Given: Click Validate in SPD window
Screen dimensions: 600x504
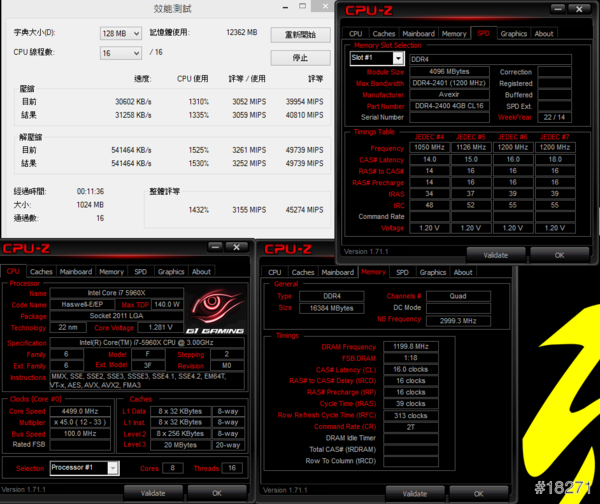Looking at the screenshot, I should pyautogui.click(x=496, y=255).
